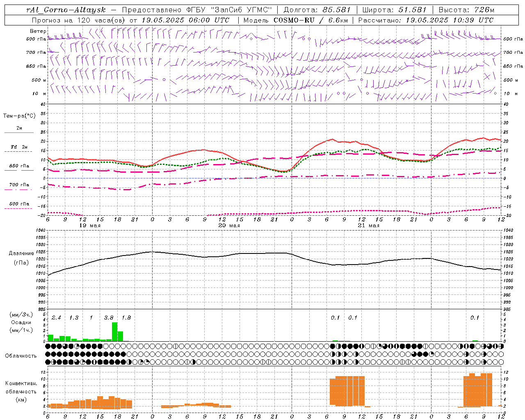
Task: Click the forecast start time 19.05.2025 06:00 UTC
Action: pyautogui.click(x=185, y=20)
